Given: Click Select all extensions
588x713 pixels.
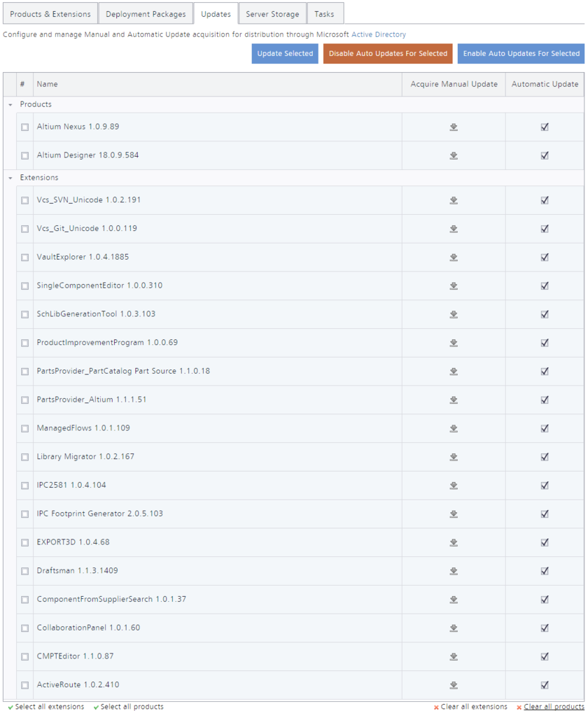Looking at the screenshot, I should (46, 707).
